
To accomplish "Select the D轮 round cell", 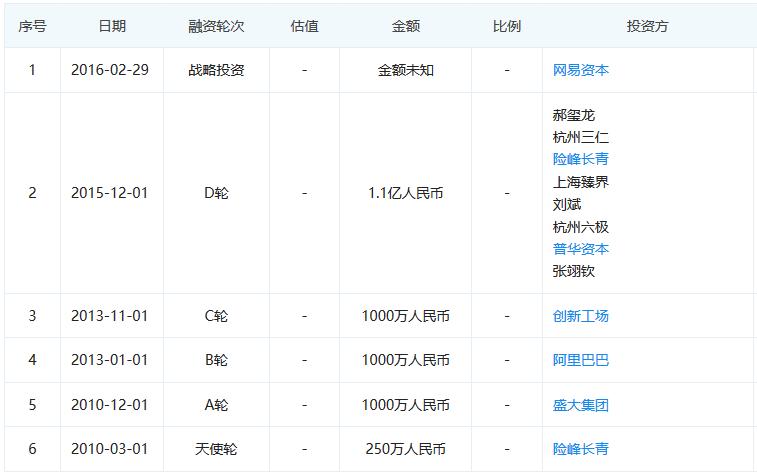I will [x=216, y=193].
